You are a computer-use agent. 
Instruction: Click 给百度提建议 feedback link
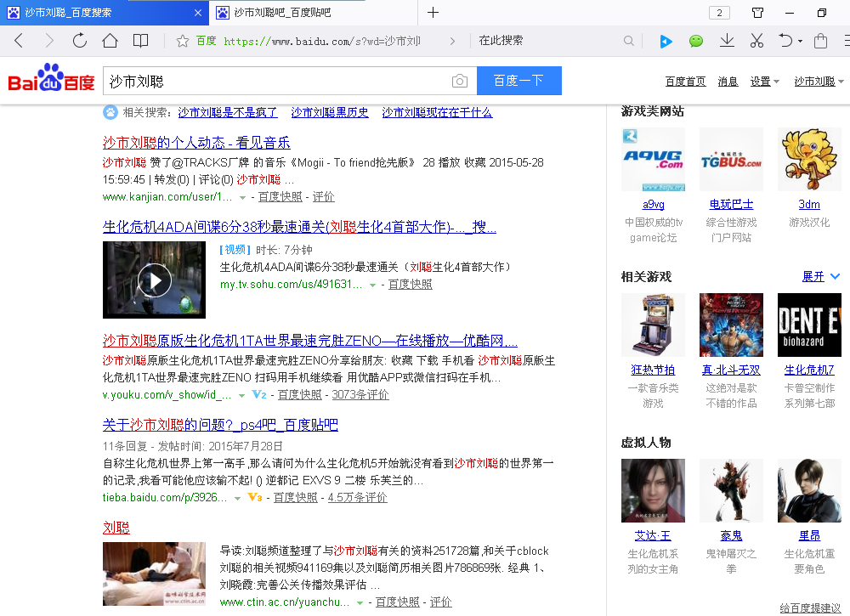click(810, 608)
